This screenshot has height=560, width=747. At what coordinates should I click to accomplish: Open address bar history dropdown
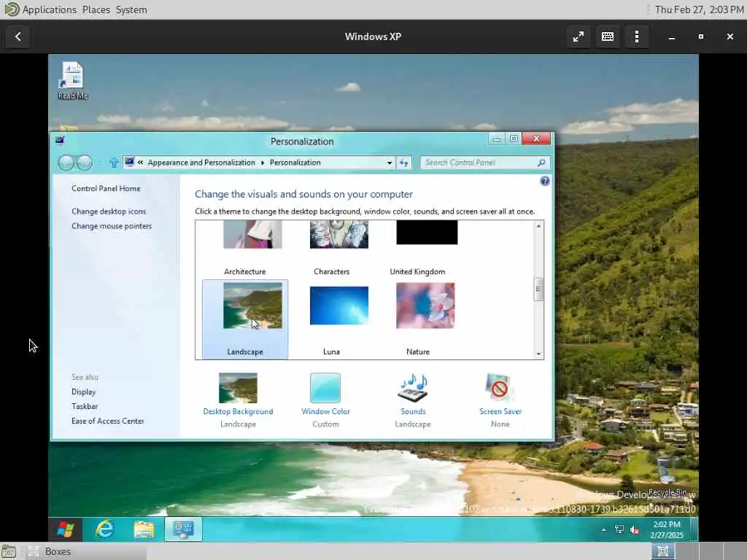390,163
